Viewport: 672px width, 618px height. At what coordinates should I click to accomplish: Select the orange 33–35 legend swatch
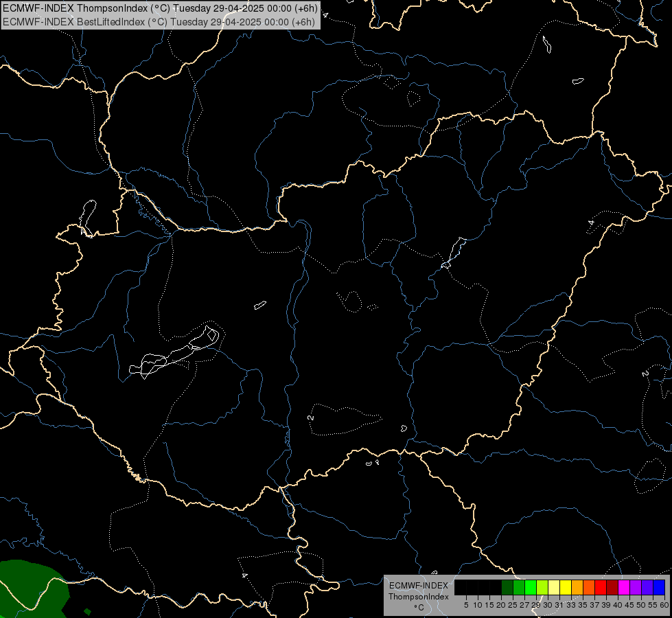577,588
